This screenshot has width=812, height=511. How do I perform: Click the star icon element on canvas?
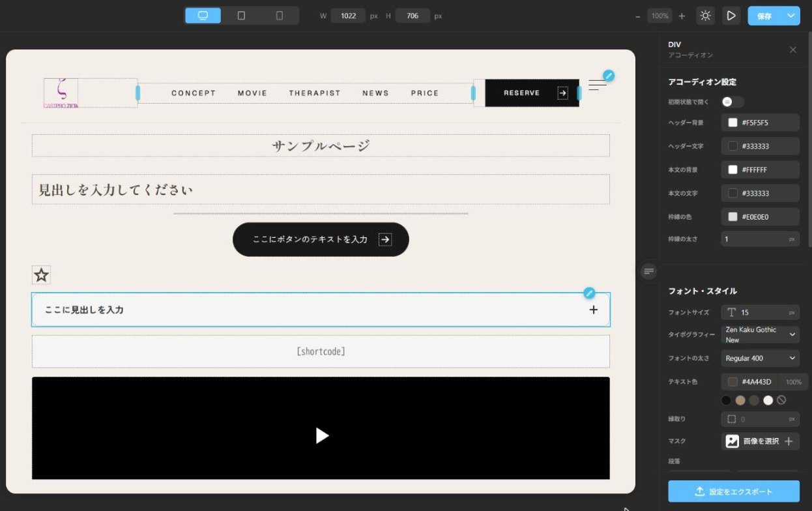pos(41,275)
